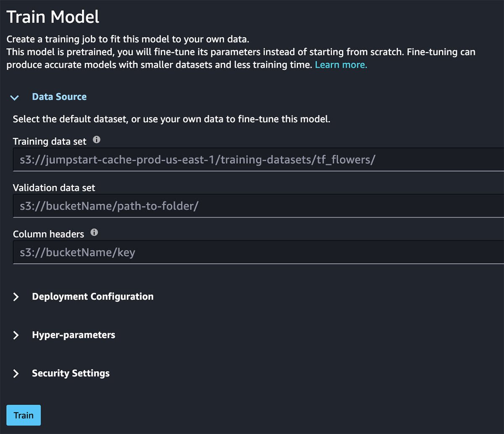Screen dimensions: 504x434
Task: Select the Validation data set input field
Action: coord(252,206)
